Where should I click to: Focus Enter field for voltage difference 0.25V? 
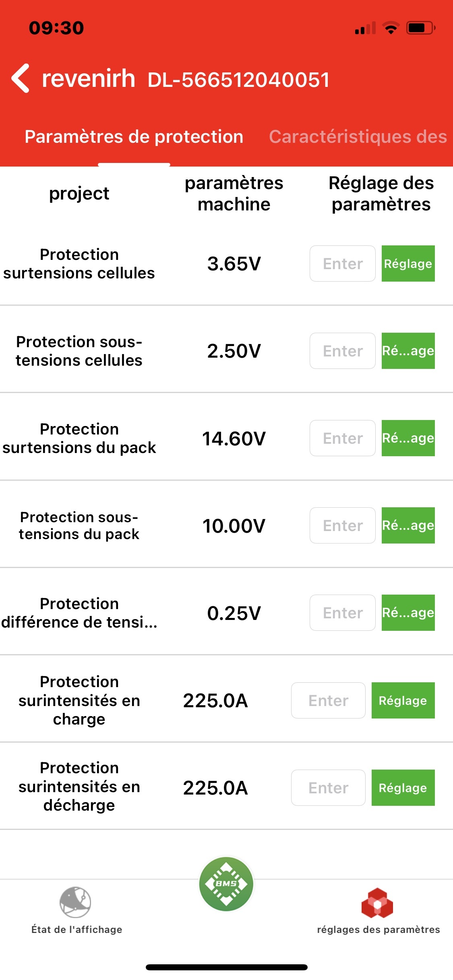343,613
